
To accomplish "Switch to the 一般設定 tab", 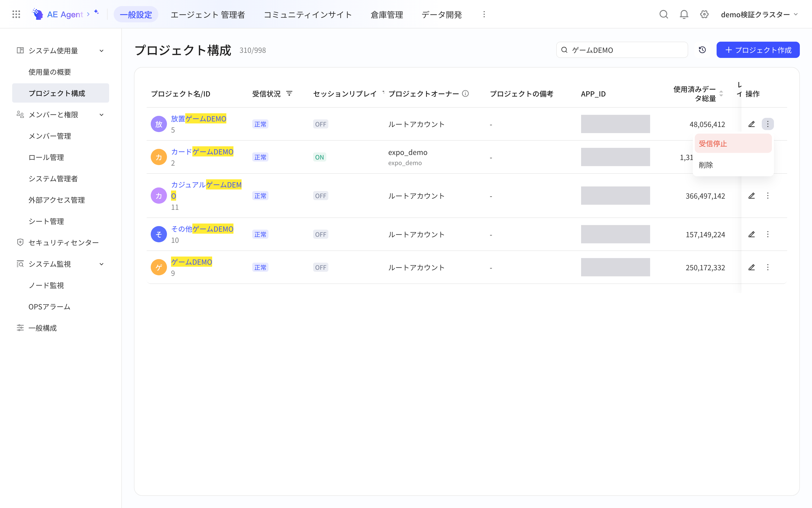I will 136,14.
